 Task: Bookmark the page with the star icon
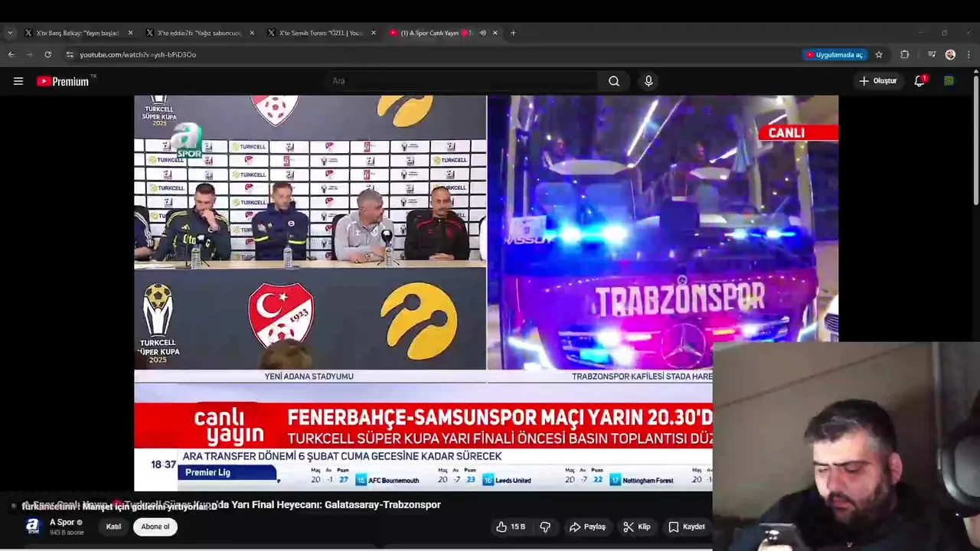[879, 54]
